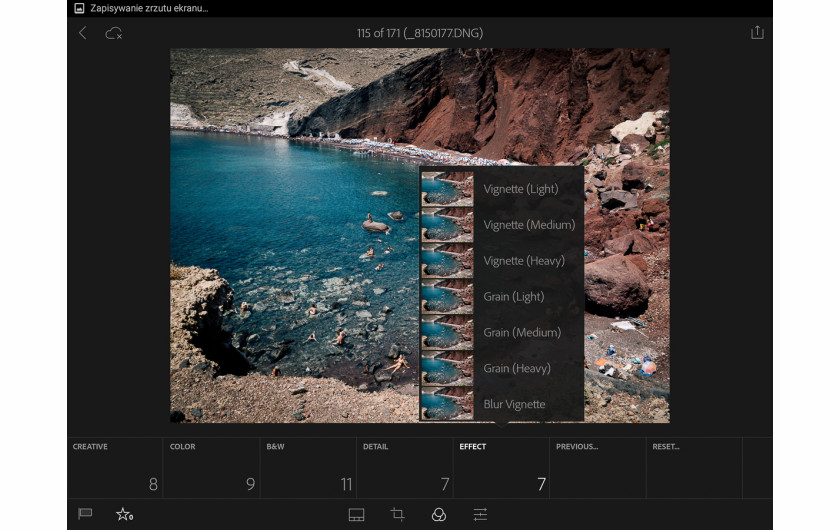Open the Creative preset group
Screen dimensions: 840x530
(x=115, y=468)
